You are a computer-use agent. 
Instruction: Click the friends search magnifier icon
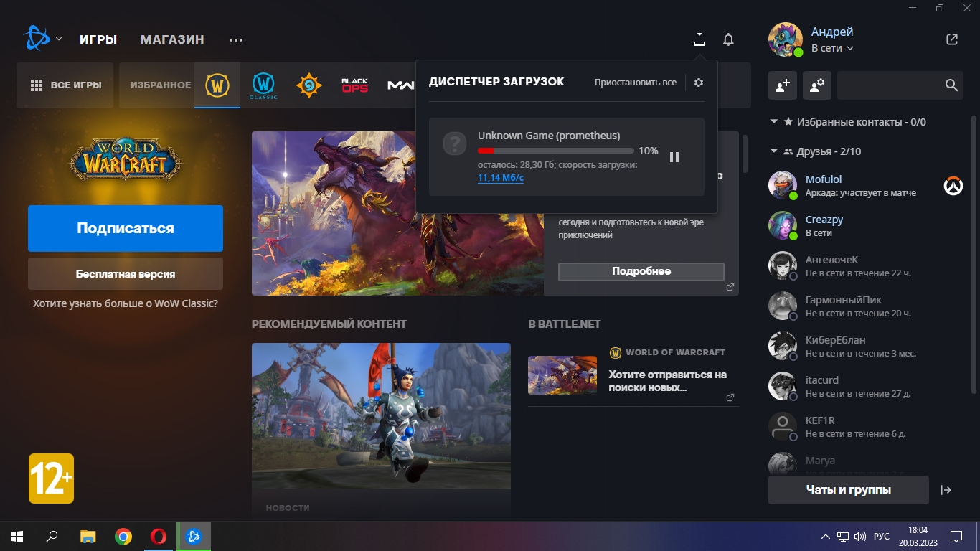(951, 85)
